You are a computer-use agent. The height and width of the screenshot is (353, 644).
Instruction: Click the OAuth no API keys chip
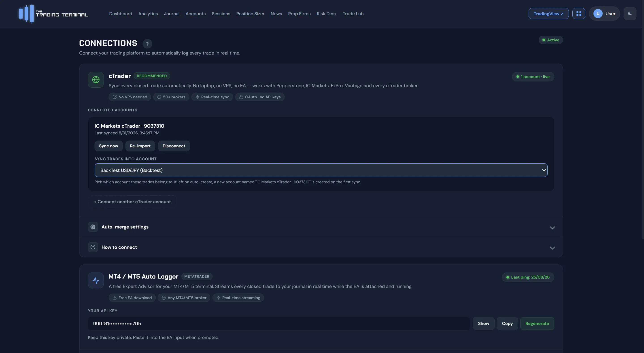click(260, 97)
